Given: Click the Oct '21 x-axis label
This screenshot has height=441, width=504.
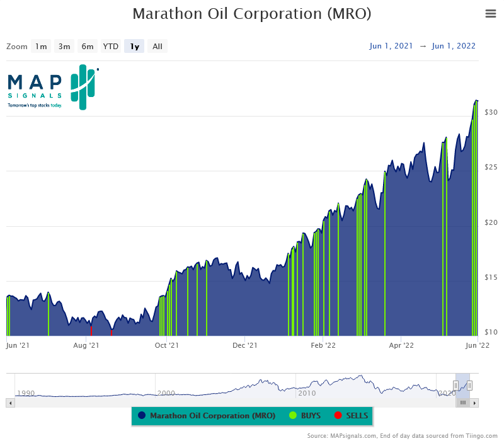Looking at the screenshot, I should tap(166, 345).
